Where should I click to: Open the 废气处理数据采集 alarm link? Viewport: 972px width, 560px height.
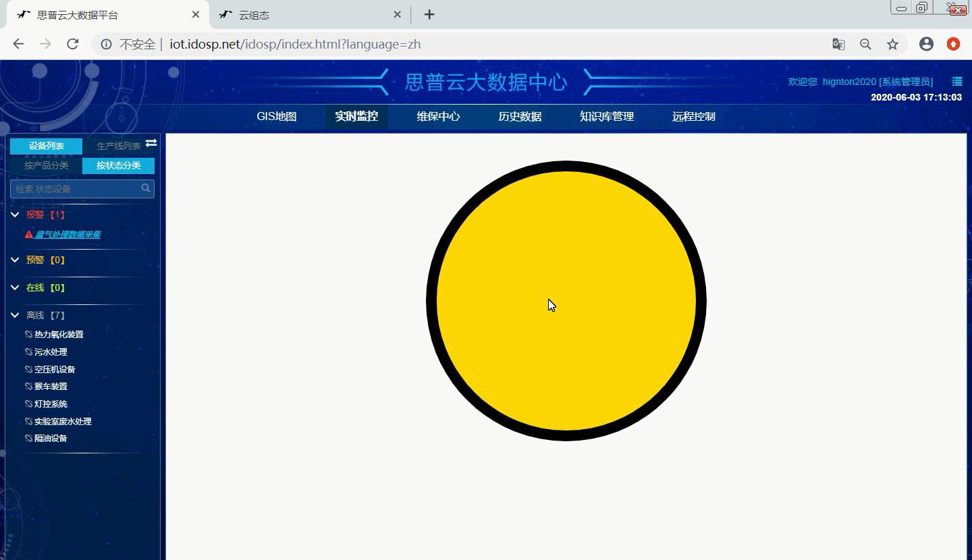pos(67,234)
